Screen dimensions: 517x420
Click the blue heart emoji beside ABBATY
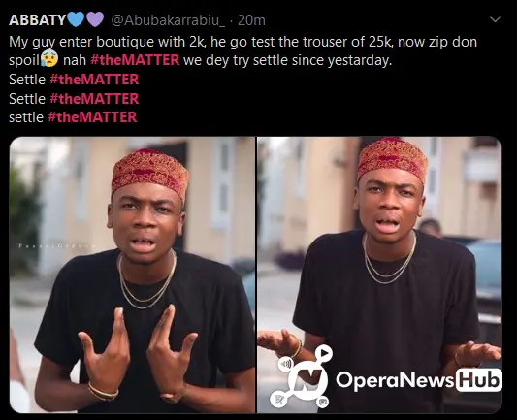coord(76,19)
